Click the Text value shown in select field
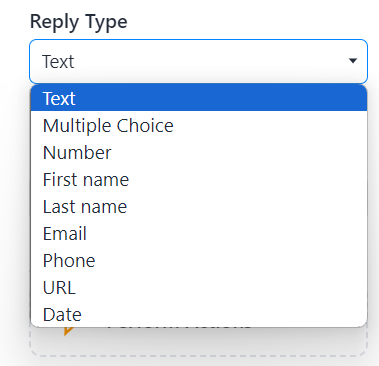Screen dimensions: 379x366 coord(58,62)
